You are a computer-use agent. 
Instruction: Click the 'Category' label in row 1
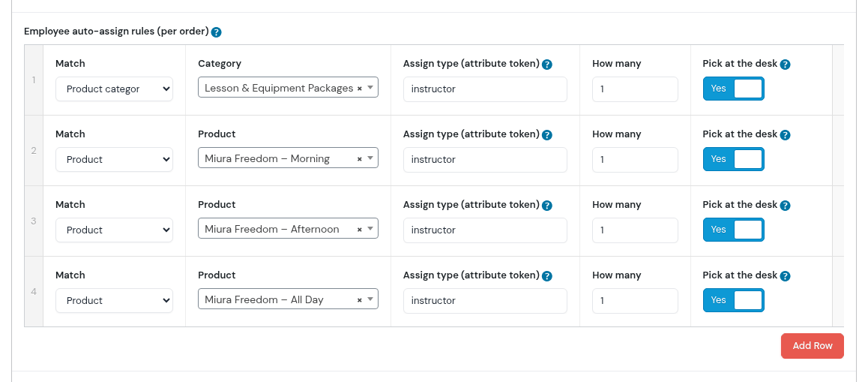coord(220,64)
